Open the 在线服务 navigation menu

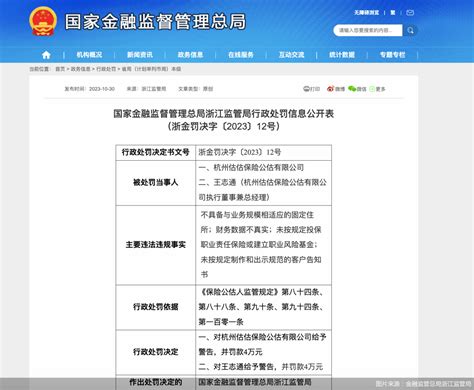pos(241,55)
